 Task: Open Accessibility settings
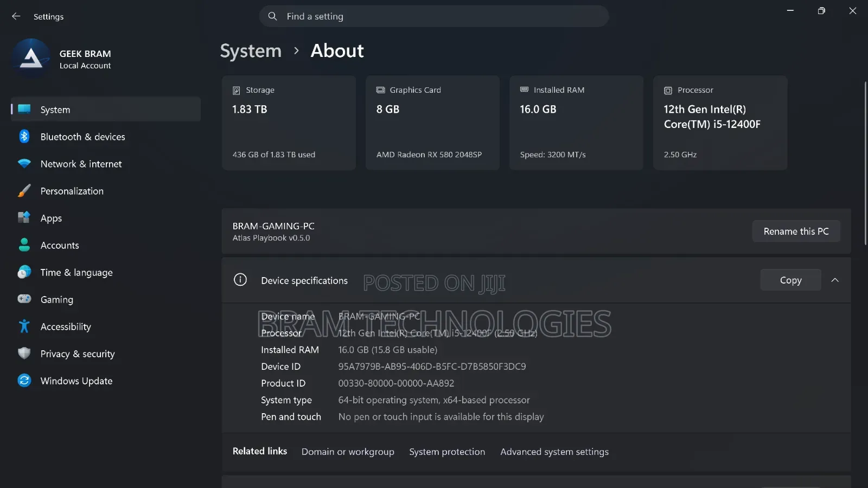click(106, 326)
